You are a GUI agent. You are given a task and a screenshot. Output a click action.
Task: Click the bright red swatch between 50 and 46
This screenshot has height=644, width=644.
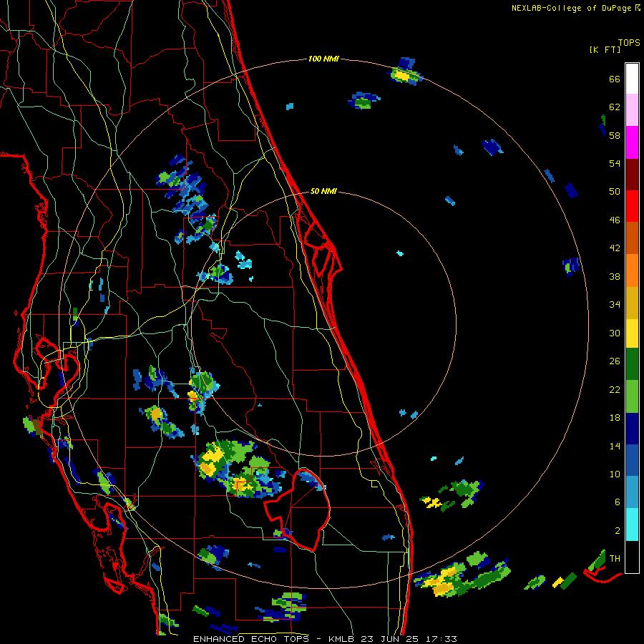632,206
